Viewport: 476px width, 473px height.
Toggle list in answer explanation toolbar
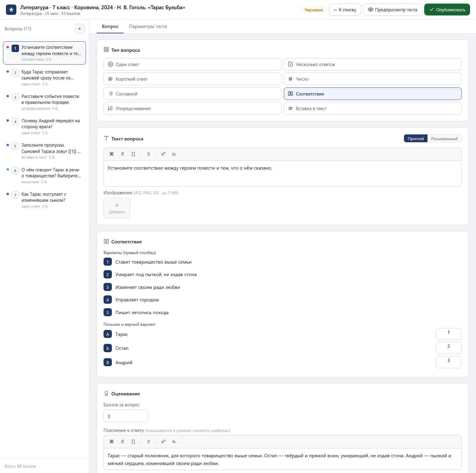pyautogui.click(x=149, y=442)
